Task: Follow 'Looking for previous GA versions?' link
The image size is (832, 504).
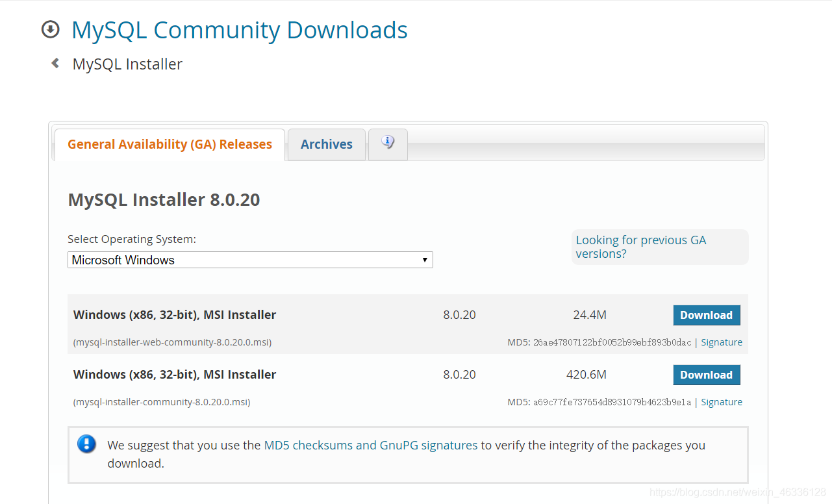Action: tap(640, 247)
